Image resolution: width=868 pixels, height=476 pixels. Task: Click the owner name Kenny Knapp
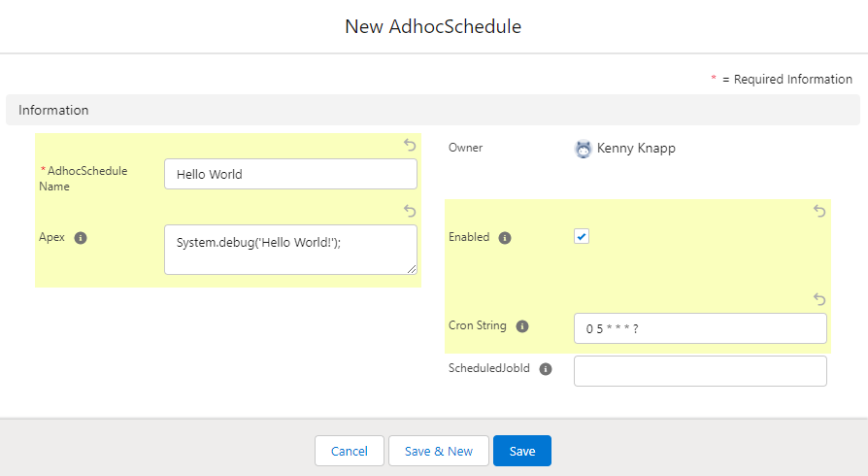pyautogui.click(x=636, y=149)
